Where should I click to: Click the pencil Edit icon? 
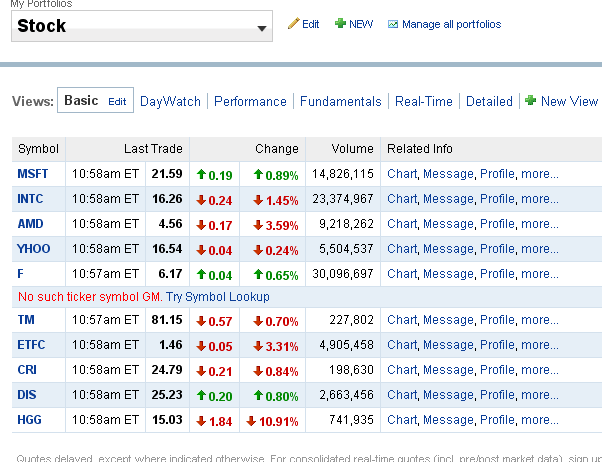click(x=293, y=23)
